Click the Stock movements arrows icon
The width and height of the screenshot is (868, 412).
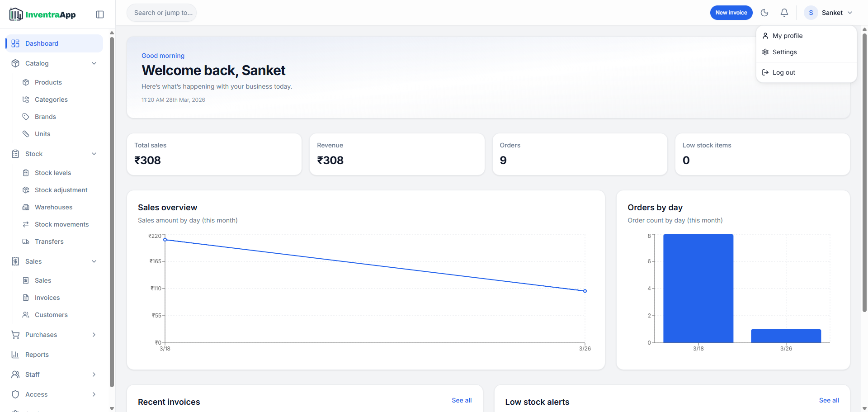click(26, 224)
